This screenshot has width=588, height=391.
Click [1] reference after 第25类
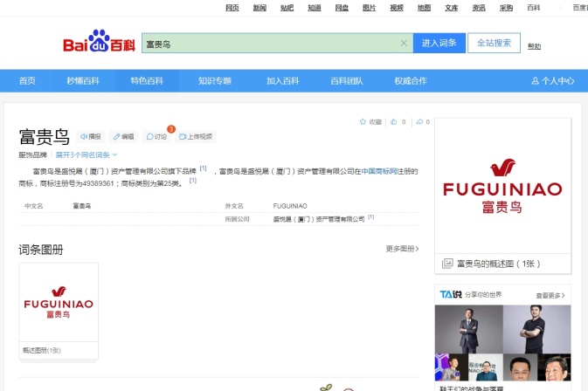coord(193,181)
